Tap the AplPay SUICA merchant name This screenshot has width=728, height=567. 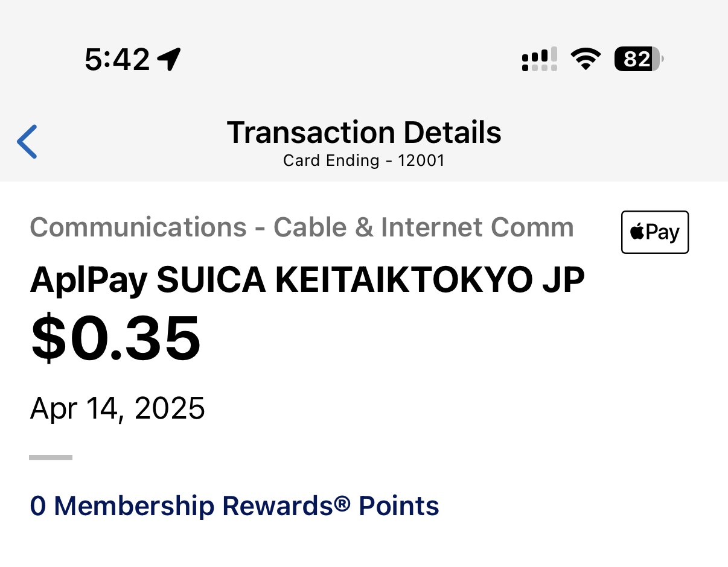point(307,280)
